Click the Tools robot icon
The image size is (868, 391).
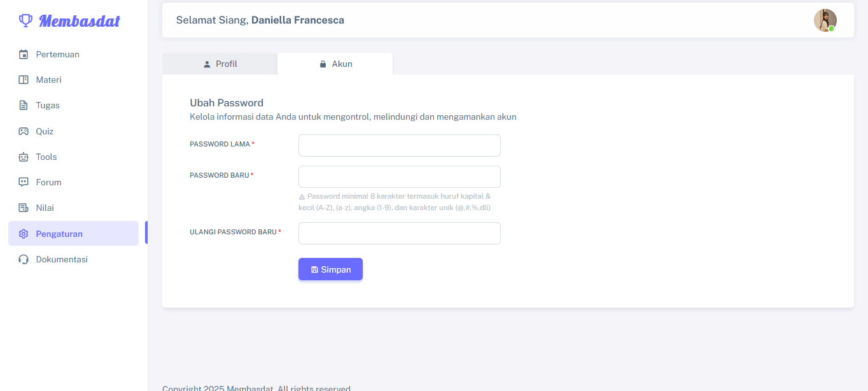tap(24, 157)
